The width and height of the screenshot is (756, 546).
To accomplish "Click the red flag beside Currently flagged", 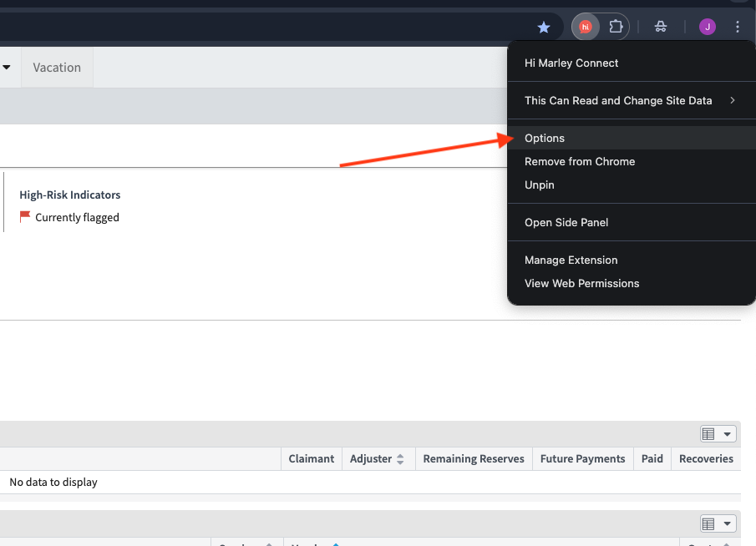I will coord(24,216).
